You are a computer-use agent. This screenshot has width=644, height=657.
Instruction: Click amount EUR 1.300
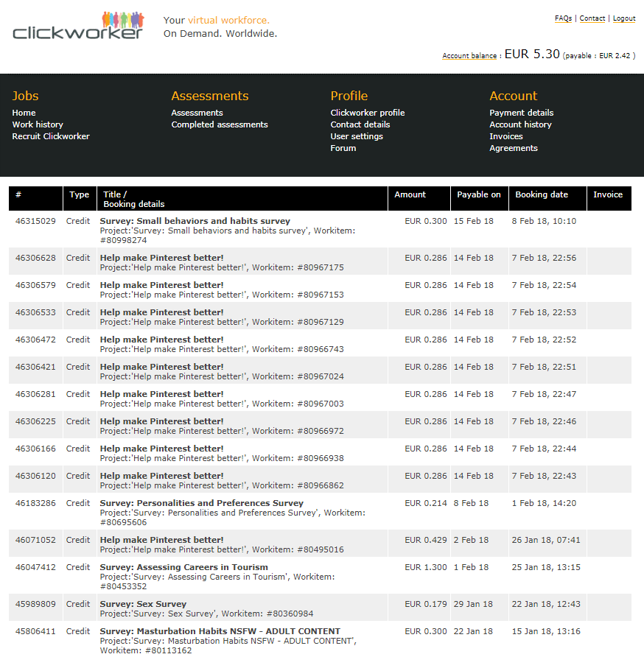coord(426,567)
